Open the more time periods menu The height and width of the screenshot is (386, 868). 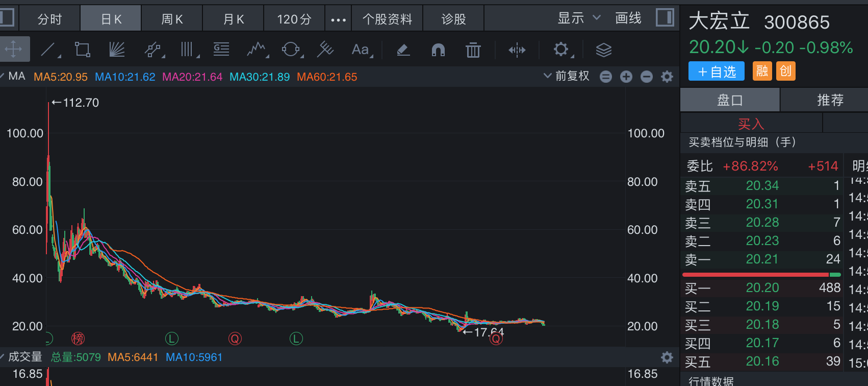pyautogui.click(x=338, y=19)
